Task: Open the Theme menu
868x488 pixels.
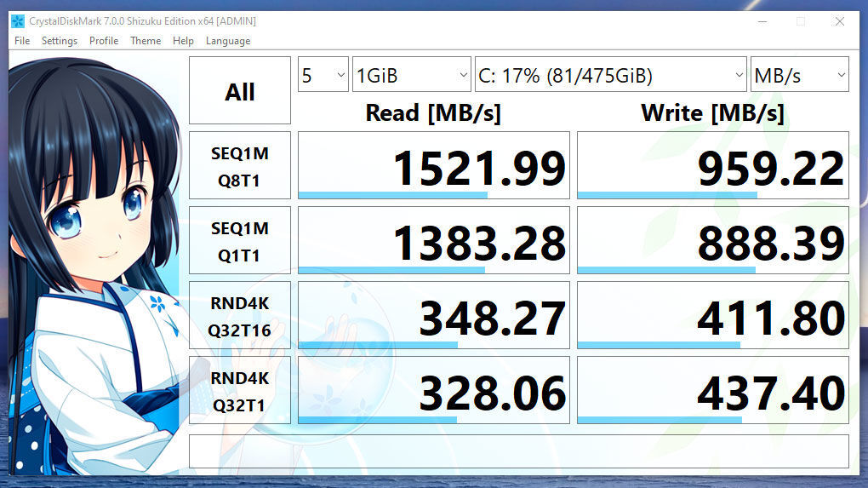Action: (x=146, y=41)
